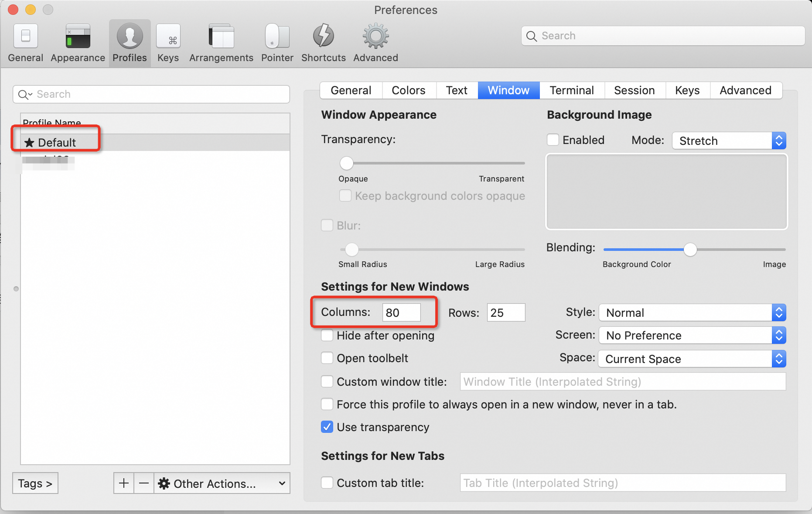812x514 pixels.
Task: Check Force this profile to open in new window
Action: [327, 404]
